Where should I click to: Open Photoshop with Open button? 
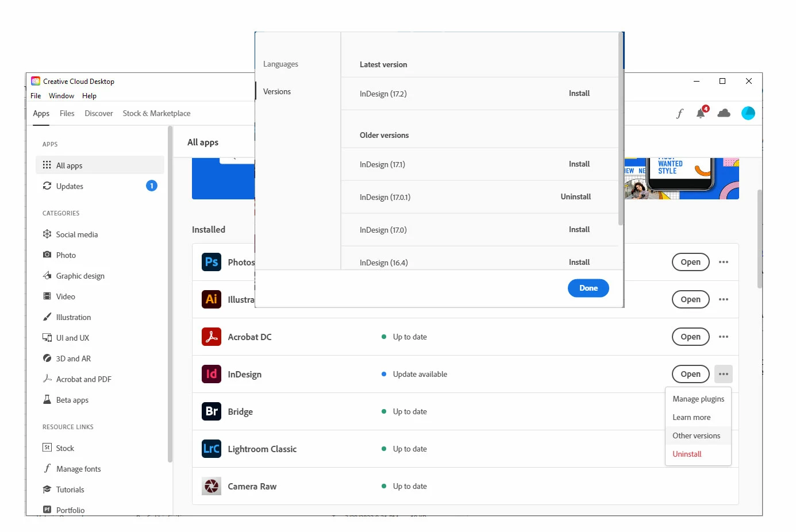pyautogui.click(x=691, y=262)
